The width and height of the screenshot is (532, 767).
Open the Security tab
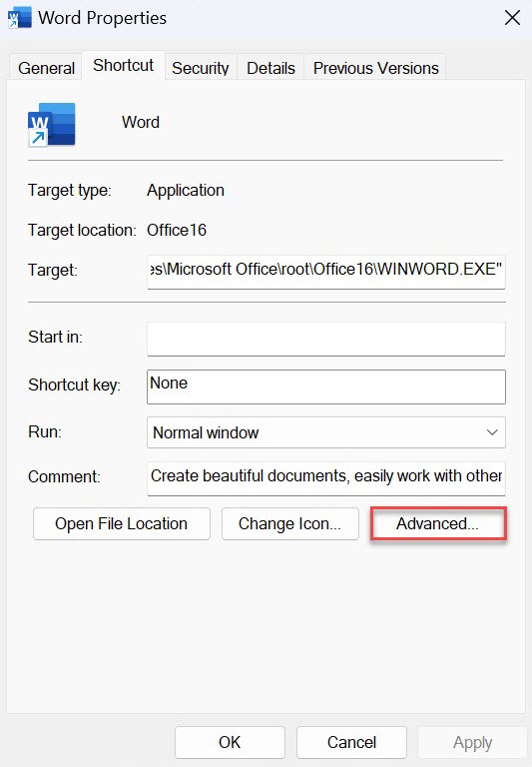(x=201, y=68)
